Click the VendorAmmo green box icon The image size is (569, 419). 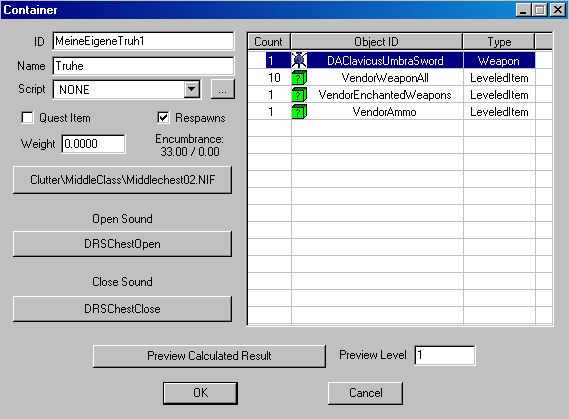tap(299, 112)
